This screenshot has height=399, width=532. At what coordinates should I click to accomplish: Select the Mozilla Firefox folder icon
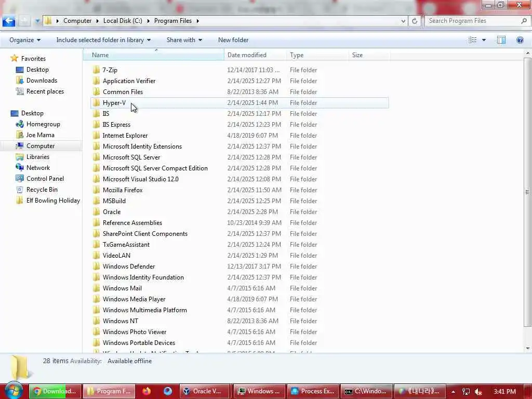(x=96, y=190)
